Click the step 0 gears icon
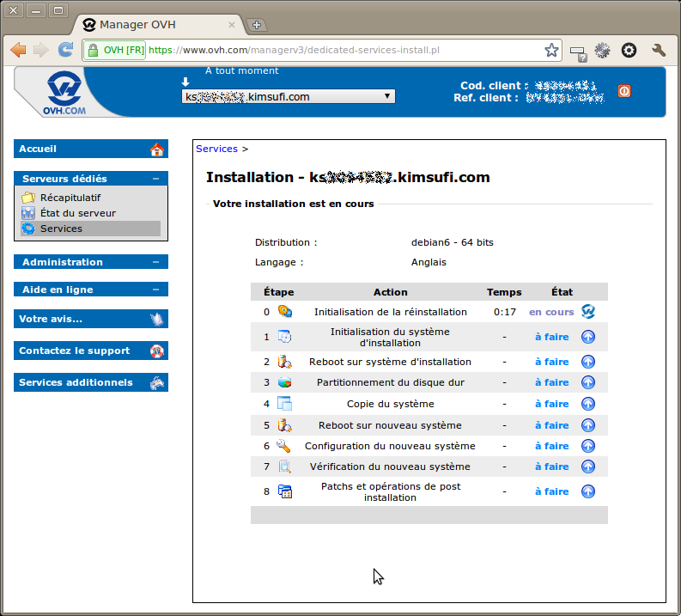The image size is (681, 616). (x=285, y=312)
